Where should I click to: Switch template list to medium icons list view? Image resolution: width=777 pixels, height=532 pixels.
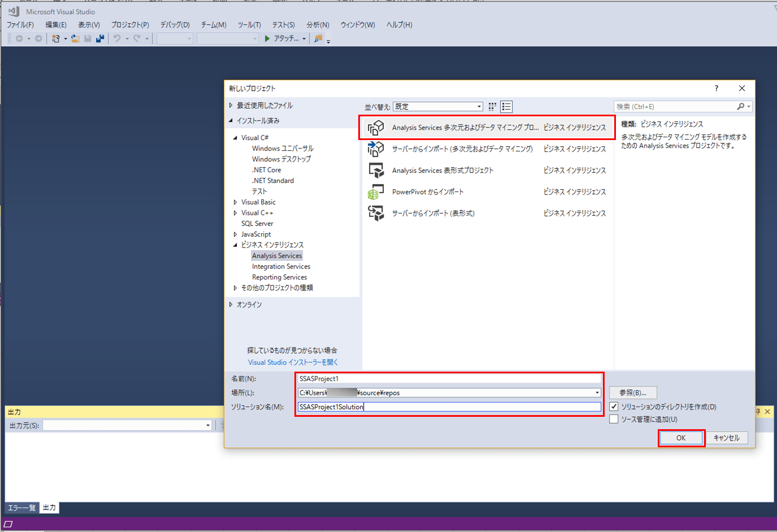506,106
